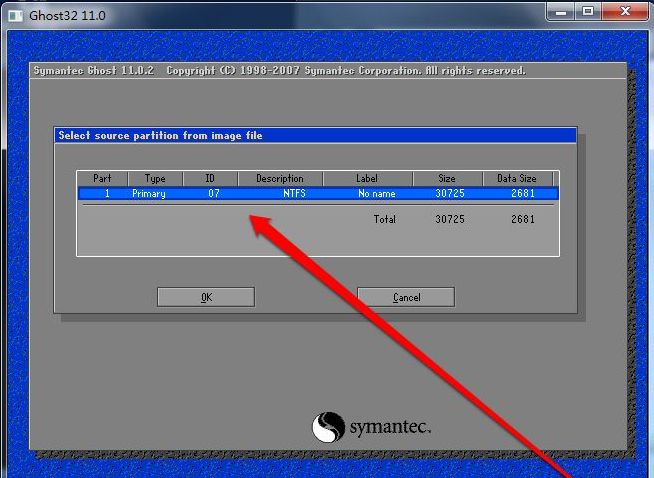Cancel the source partition dialog
The image size is (654, 478).
pyautogui.click(x=406, y=297)
